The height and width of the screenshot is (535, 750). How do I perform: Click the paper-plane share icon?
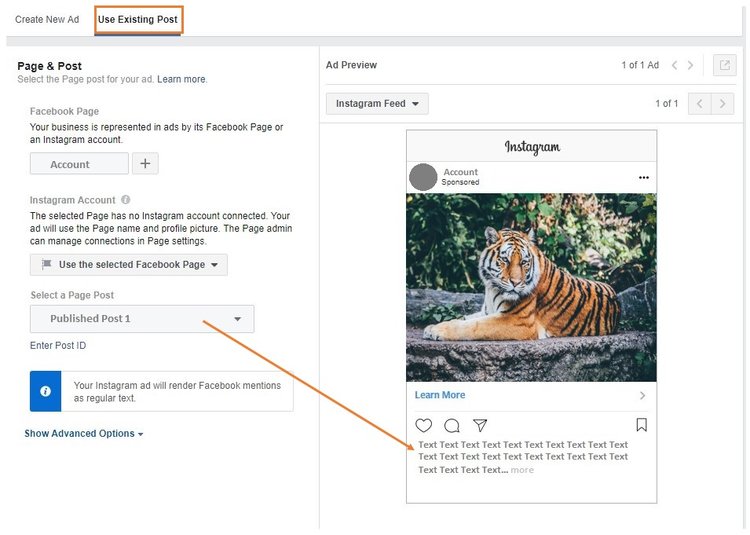480,425
